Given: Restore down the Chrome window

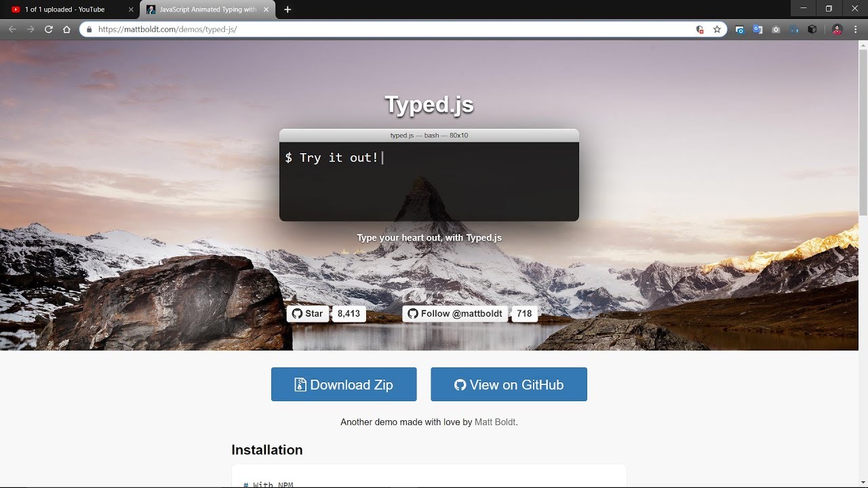Looking at the screenshot, I should pos(829,9).
